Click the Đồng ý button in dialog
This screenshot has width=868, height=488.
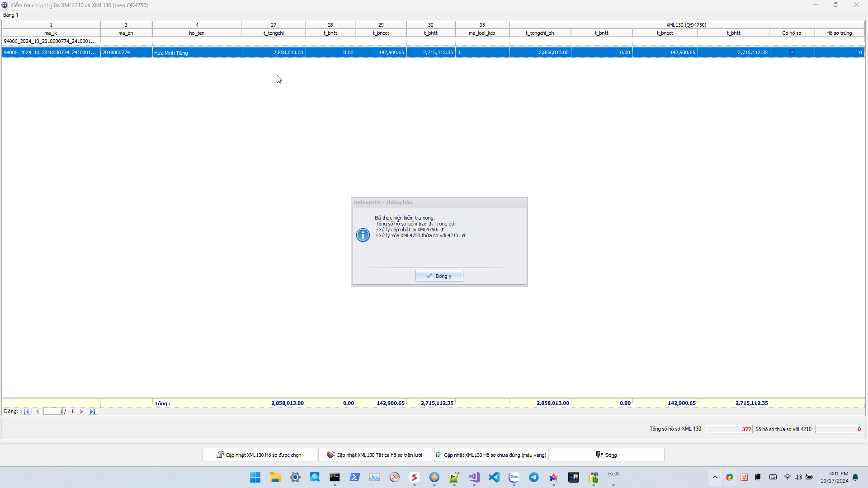[439, 276]
